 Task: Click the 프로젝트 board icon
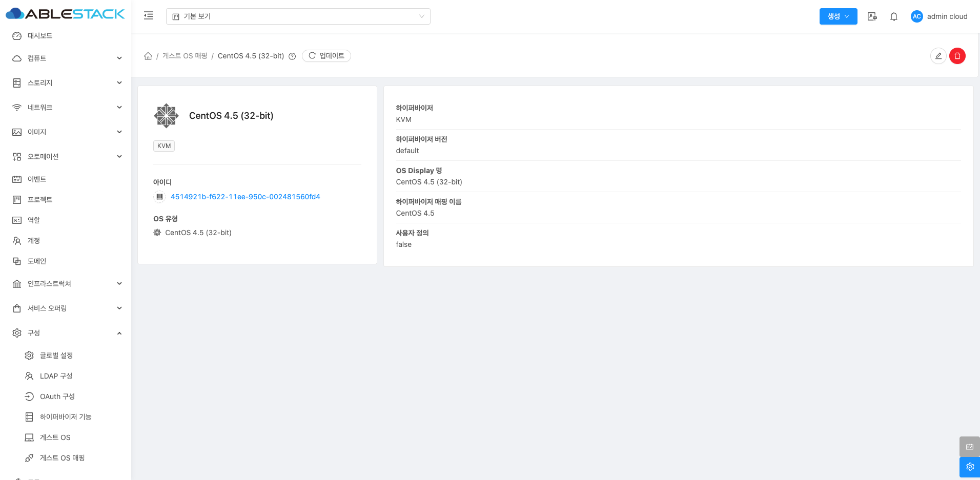pyautogui.click(x=17, y=200)
